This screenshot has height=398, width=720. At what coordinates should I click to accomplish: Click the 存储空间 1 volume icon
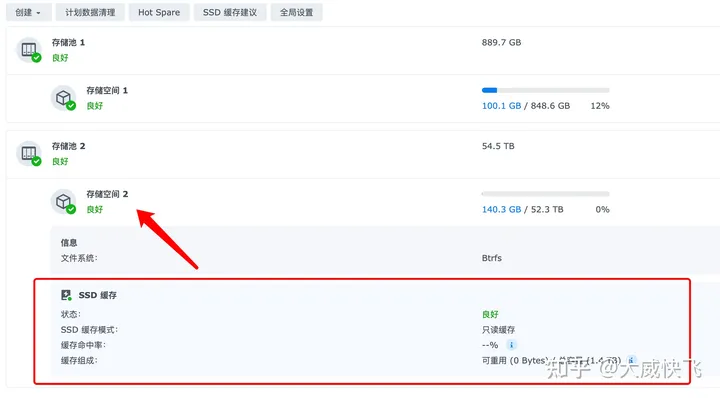63,98
